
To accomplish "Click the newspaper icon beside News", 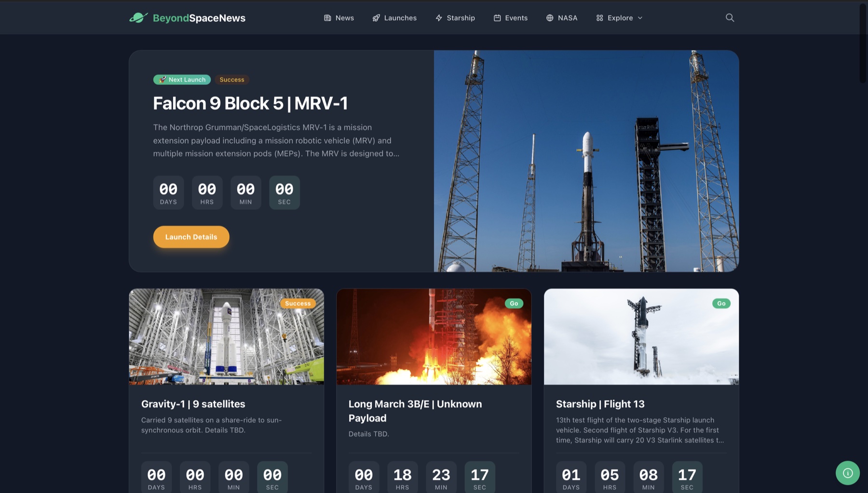I will 327,18.
